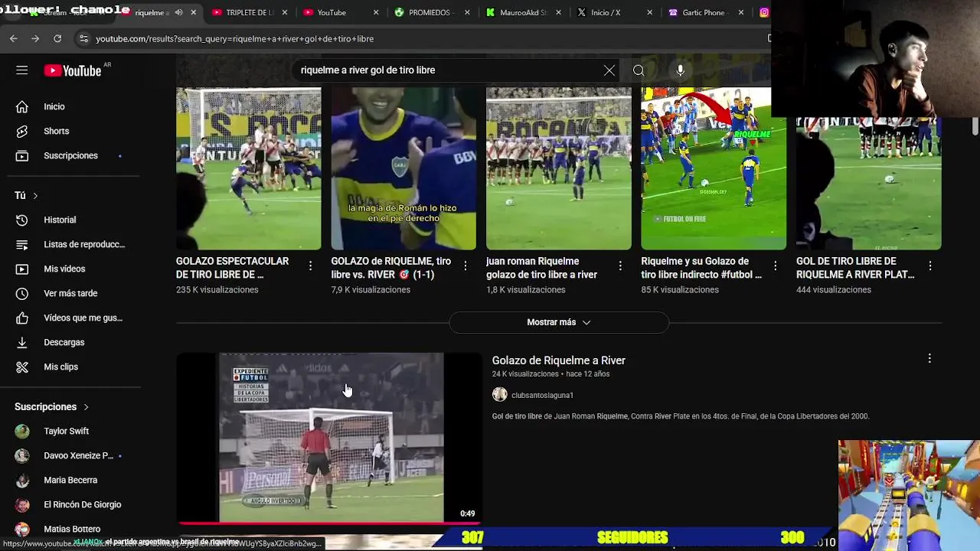980x551 pixels.
Task: Run the search with the magnifier button
Action: 639,70
